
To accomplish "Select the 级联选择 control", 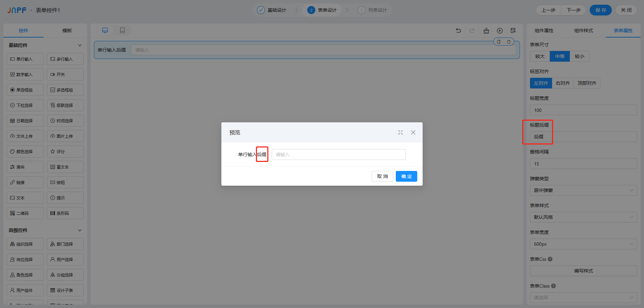I will (x=65, y=105).
